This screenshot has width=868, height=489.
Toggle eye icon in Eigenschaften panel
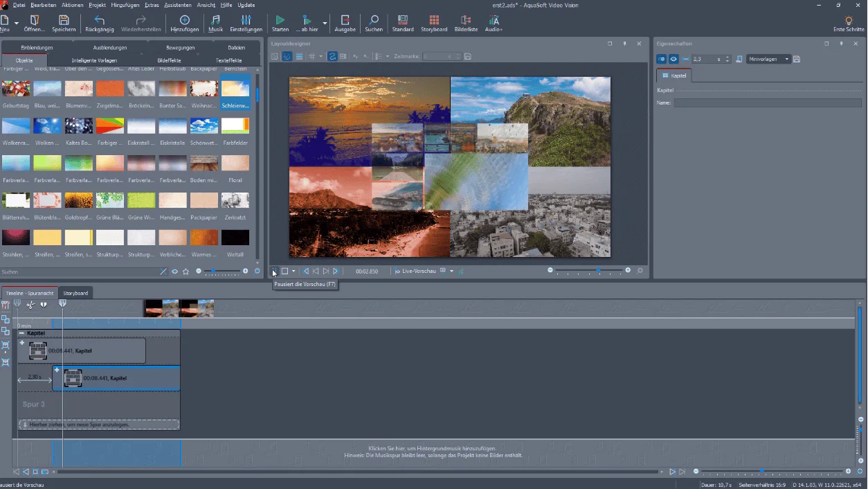pyautogui.click(x=673, y=59)
